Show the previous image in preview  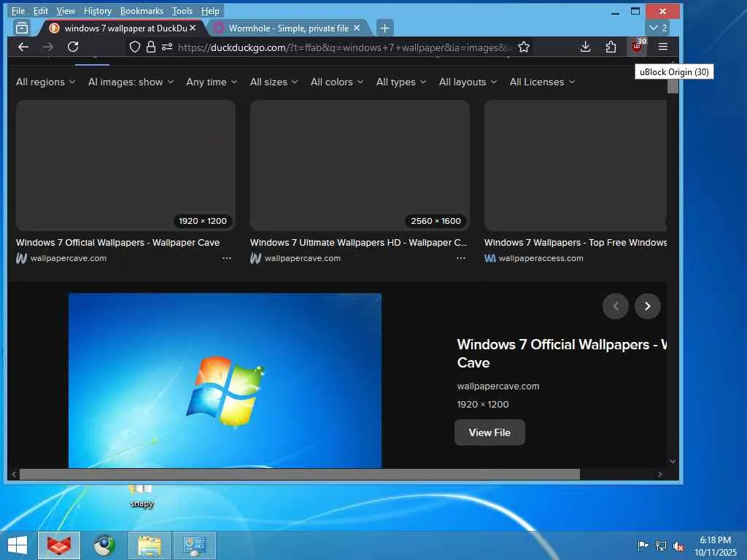coord(616,306)
